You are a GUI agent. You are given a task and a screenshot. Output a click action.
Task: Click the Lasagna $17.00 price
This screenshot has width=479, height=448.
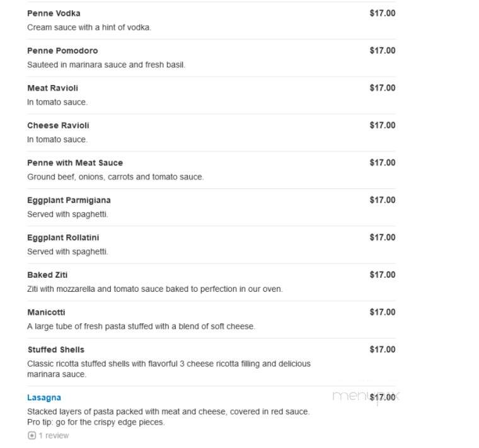click(x=383, y=398)
